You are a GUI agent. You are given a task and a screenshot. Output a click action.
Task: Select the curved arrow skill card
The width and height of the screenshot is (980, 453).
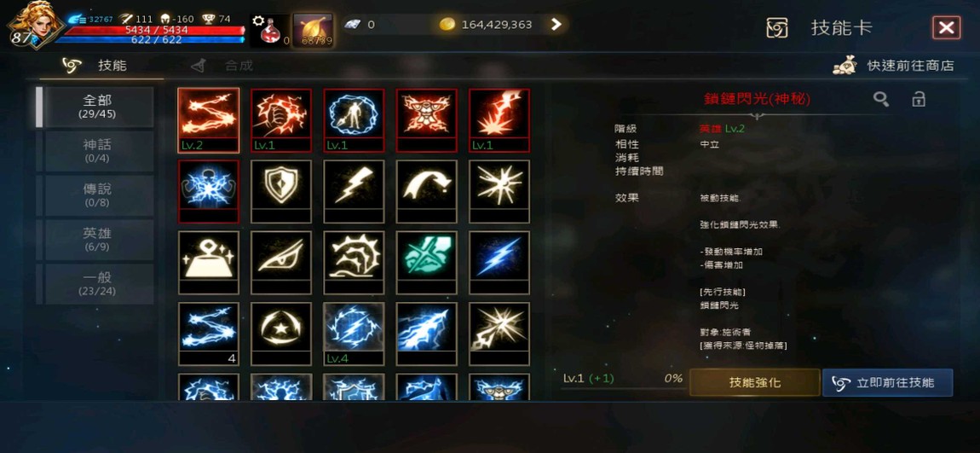click(427, 191)
